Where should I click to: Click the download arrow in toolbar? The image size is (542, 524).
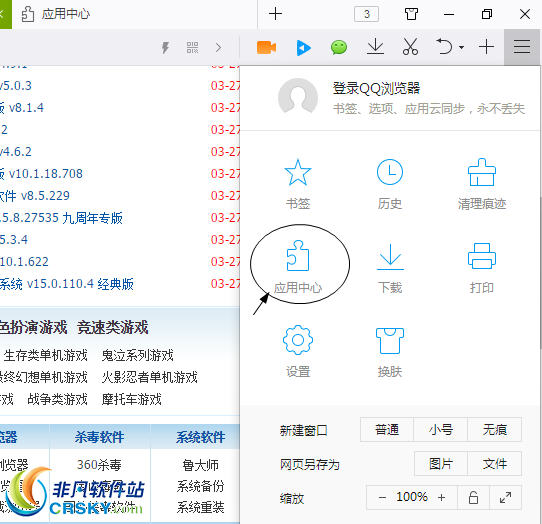375,47
